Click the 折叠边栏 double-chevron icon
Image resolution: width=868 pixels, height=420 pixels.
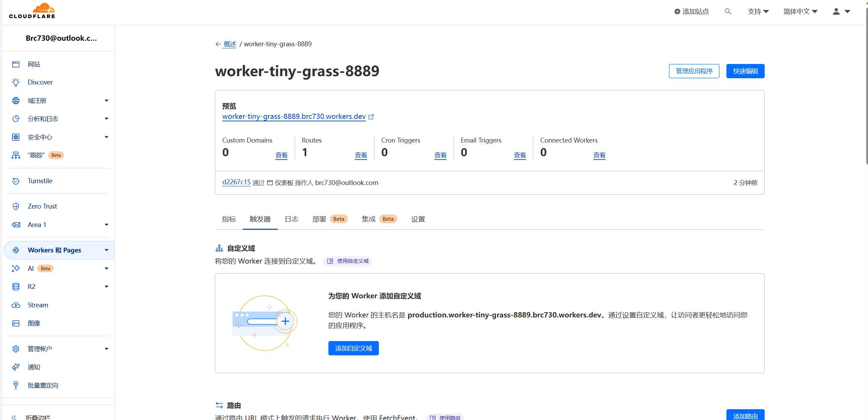pos(14,417)
